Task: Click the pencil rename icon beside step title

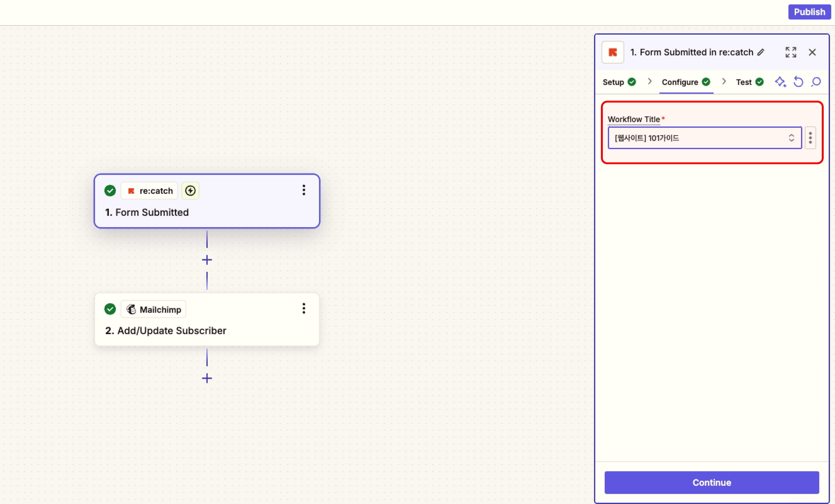Action: pyautogui.click(x=761, y=52)
